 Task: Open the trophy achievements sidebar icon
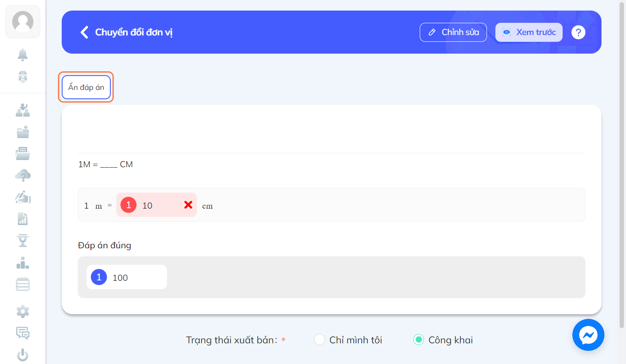click(23, 241)
